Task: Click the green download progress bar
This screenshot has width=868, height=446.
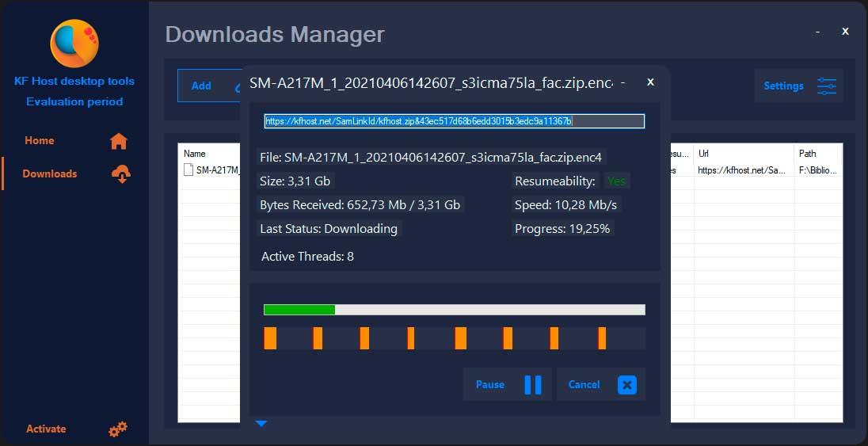Action: pos(455,310)
